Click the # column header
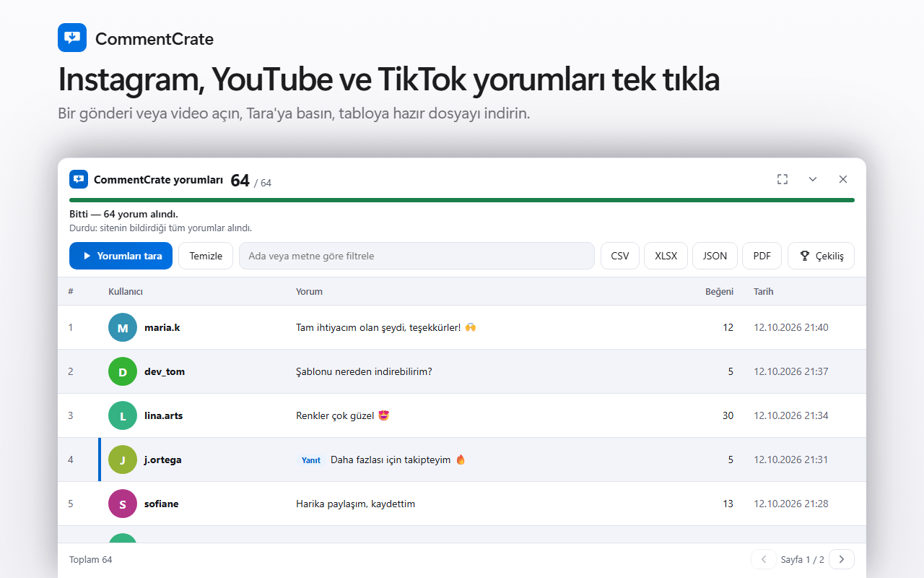Image resolution: width=924 pixels, height=578 pixels. click(x=71, y=291)
